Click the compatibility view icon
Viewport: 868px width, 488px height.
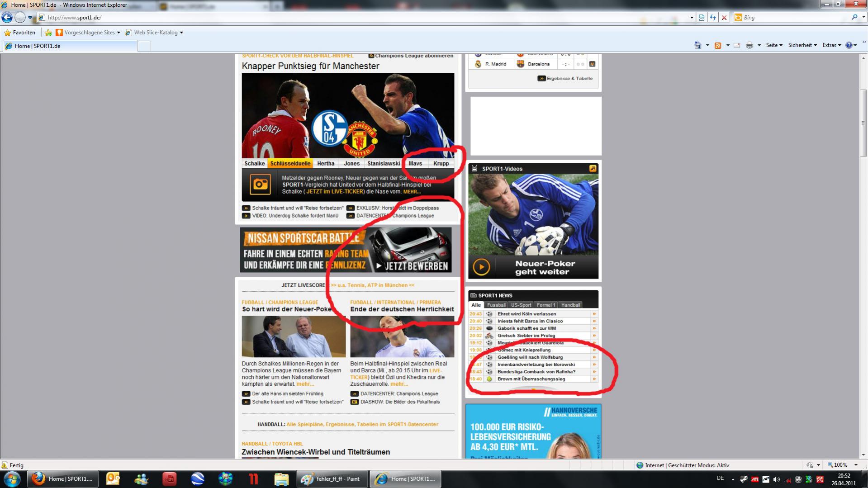pyautogui.click(x=702, y=17)
